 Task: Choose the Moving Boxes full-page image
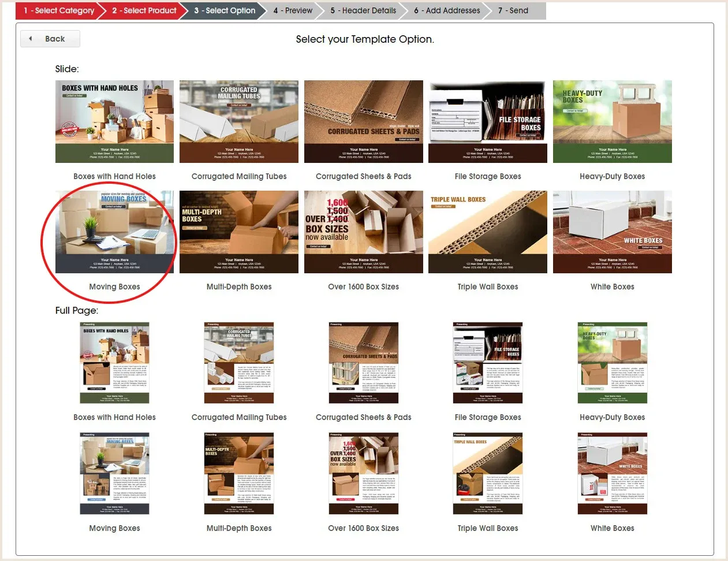coord(114,474)
